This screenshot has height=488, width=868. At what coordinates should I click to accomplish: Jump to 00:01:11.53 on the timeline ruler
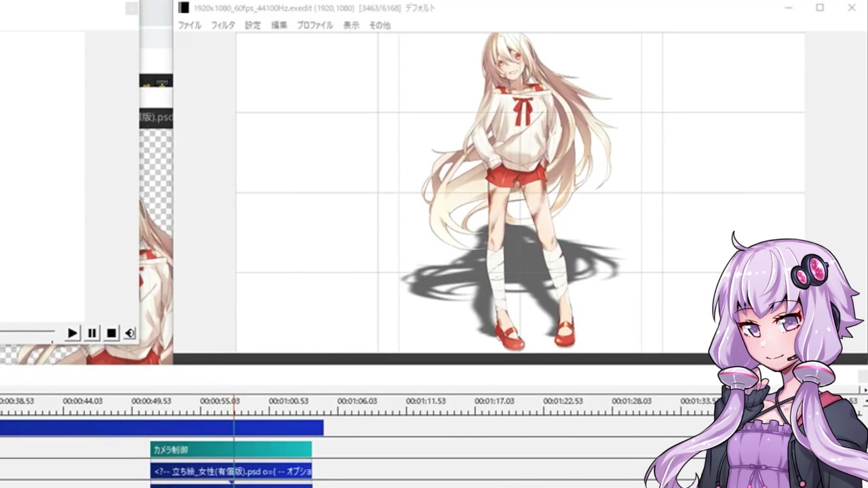pyautogui.click(x=426, y=401)
